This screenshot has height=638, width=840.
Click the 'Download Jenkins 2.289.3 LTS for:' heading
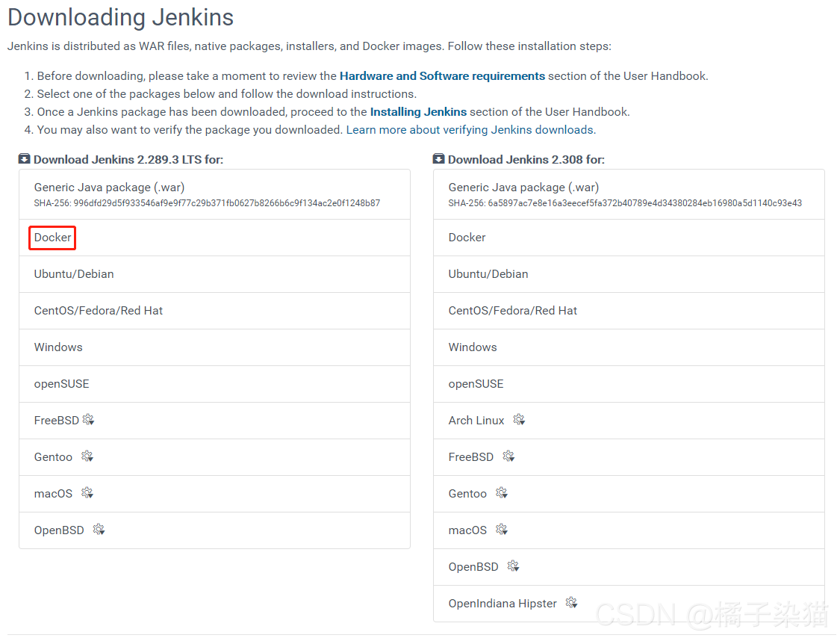pyautogui.click(x=128, y=159)
